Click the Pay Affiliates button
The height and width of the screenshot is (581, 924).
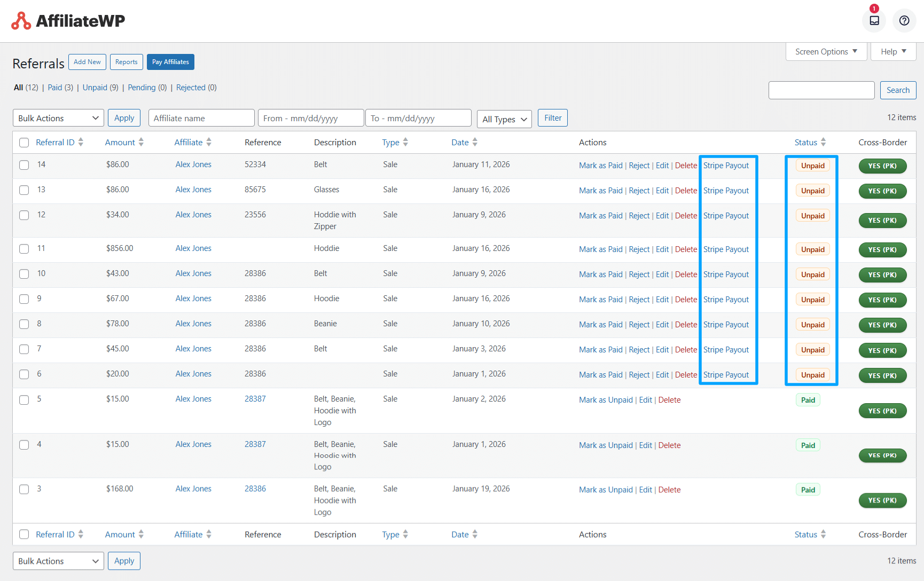click(x=170, y=62)
